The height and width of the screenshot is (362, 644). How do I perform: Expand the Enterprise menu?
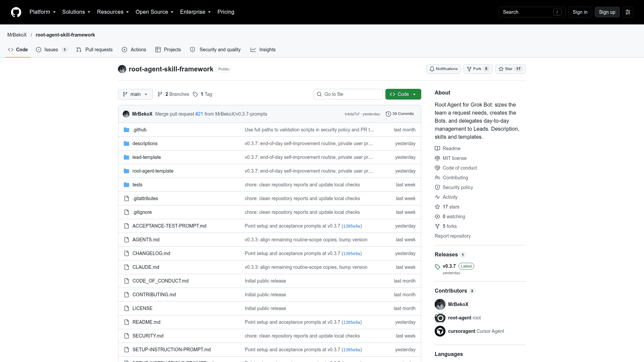196,12
